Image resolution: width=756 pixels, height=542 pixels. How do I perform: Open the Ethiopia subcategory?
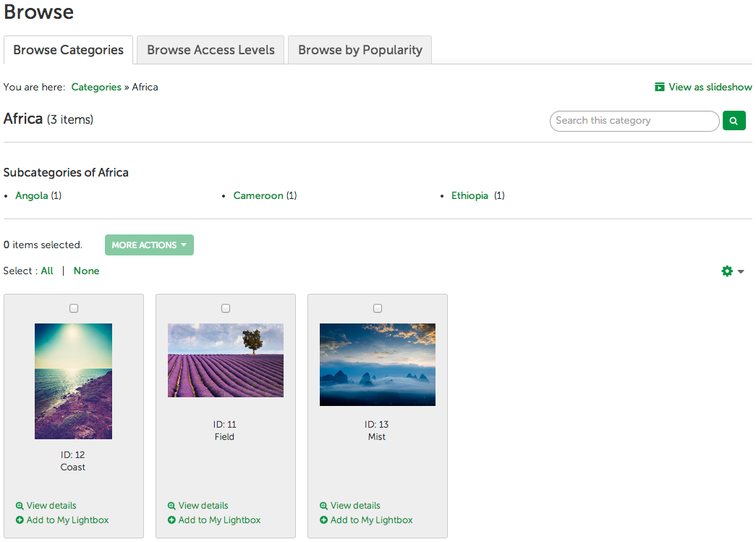(x=470, y=195)
